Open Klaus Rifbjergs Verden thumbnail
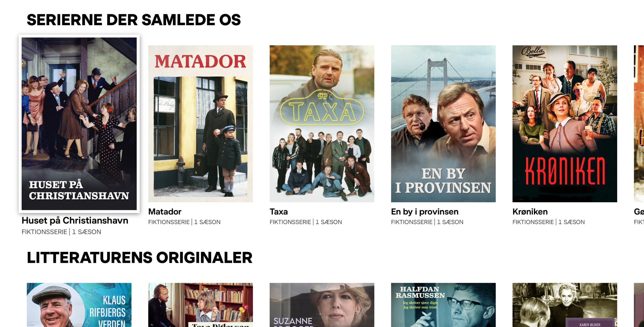Image resolution: width=644 pixels, height=327 pixels. (x=79, y=305)
